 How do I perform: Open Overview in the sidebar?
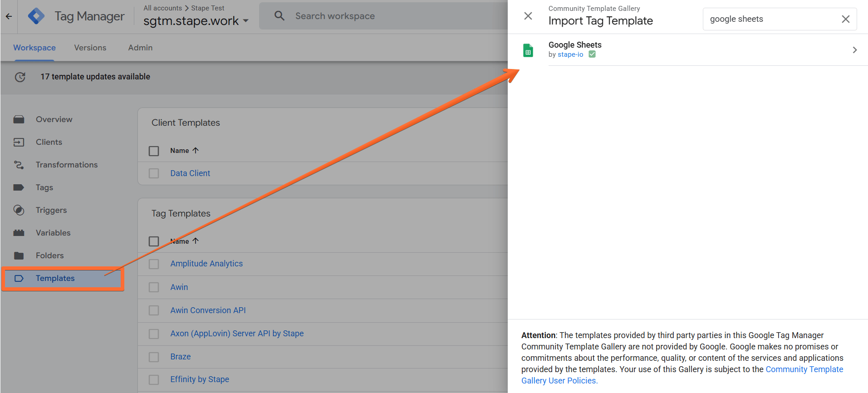(x=54, y=119)
